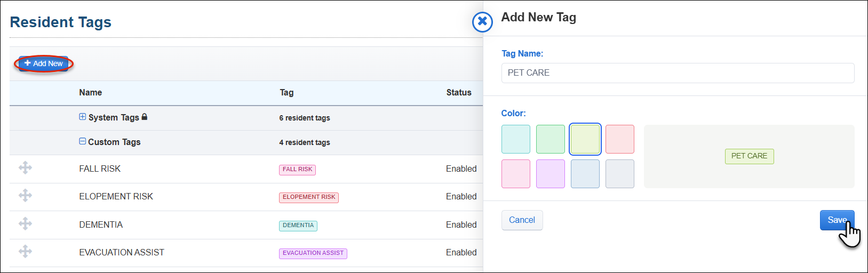Select the light teal color swatch
This screenshot has height=273, width=868.
tap(516, 139)
